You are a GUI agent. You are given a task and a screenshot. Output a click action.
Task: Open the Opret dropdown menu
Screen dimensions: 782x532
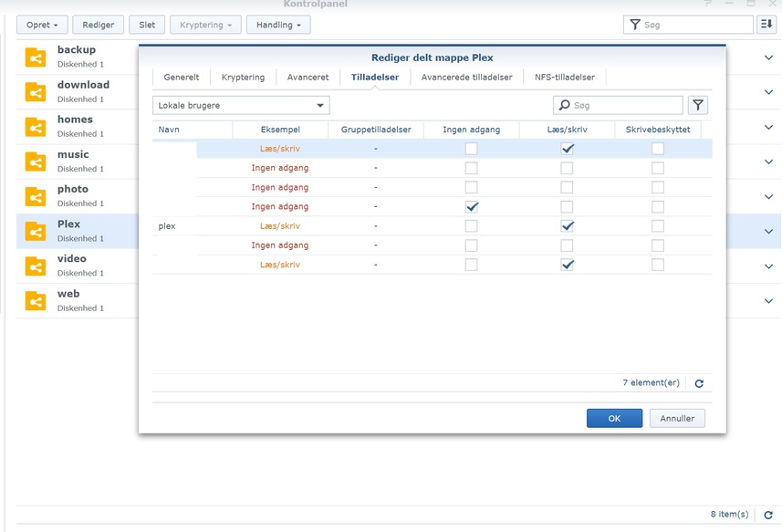(42, 25)
